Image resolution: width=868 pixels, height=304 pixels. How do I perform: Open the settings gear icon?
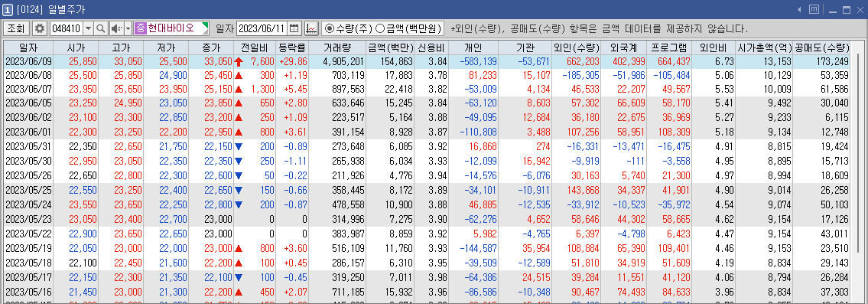pos(39,28)
